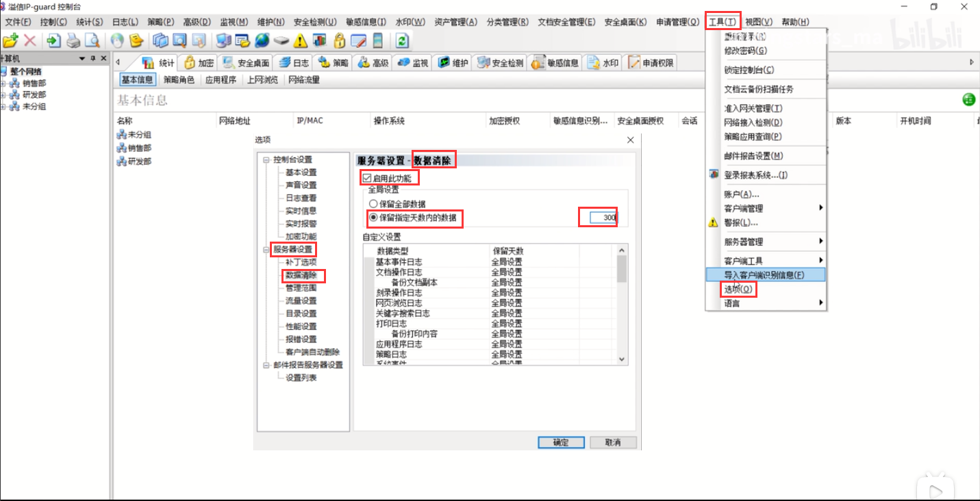Switch to the 网络流量 sub-tab
Screen dimensions: 980x501
304,80
